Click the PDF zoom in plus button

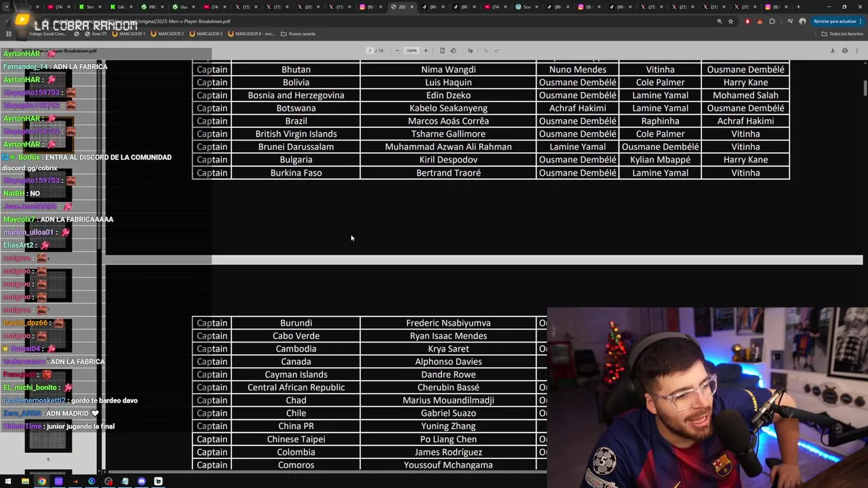[426, 51]
